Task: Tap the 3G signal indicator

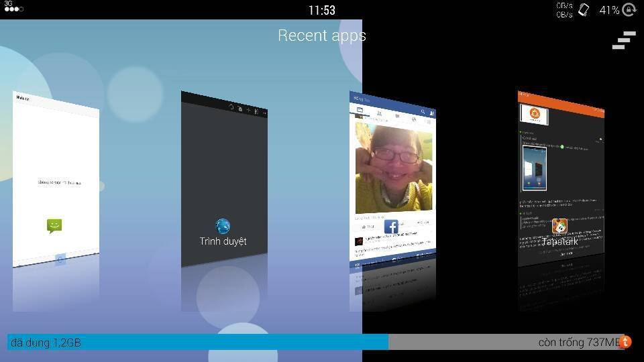Action: pos(13,7)
